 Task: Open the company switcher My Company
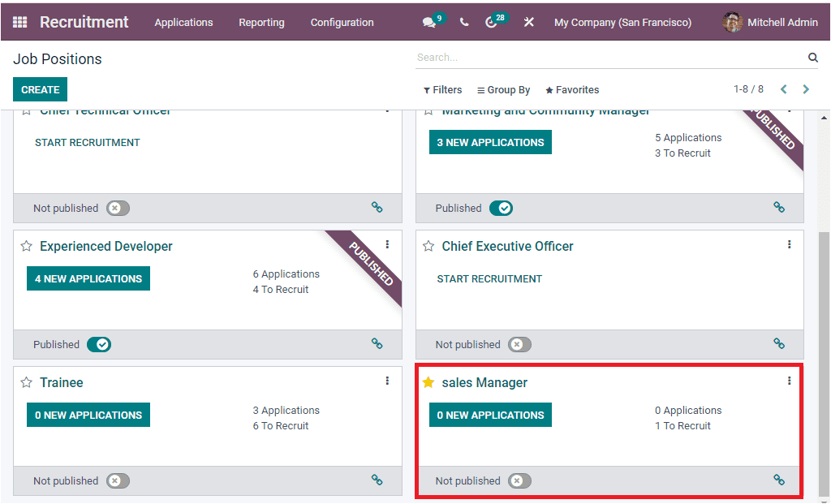click(x=622, y=22)
